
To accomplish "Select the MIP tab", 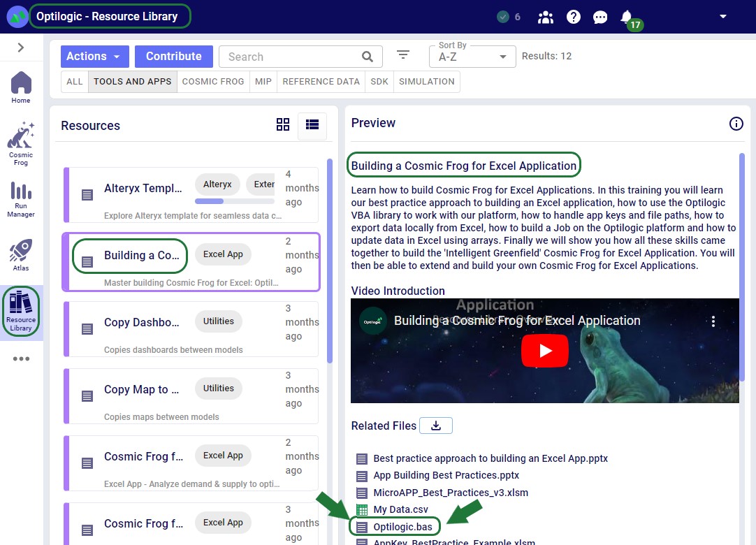I will coord(263,82).
